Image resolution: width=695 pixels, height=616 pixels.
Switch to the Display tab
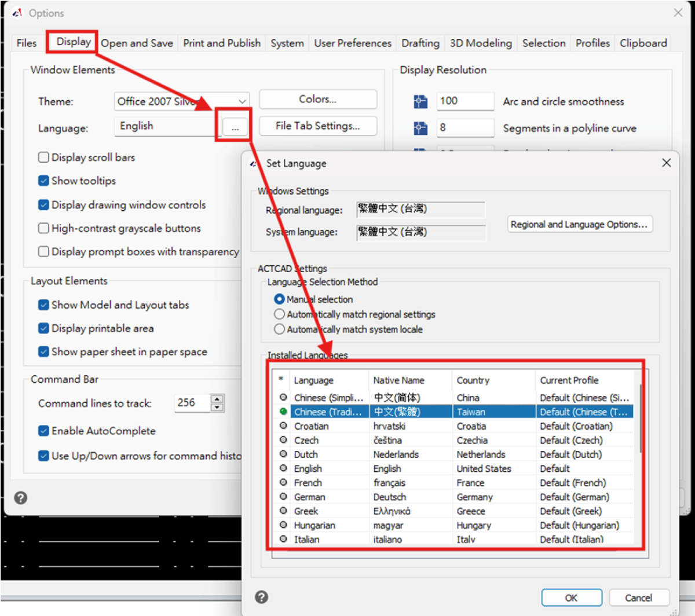coord(74,42)
